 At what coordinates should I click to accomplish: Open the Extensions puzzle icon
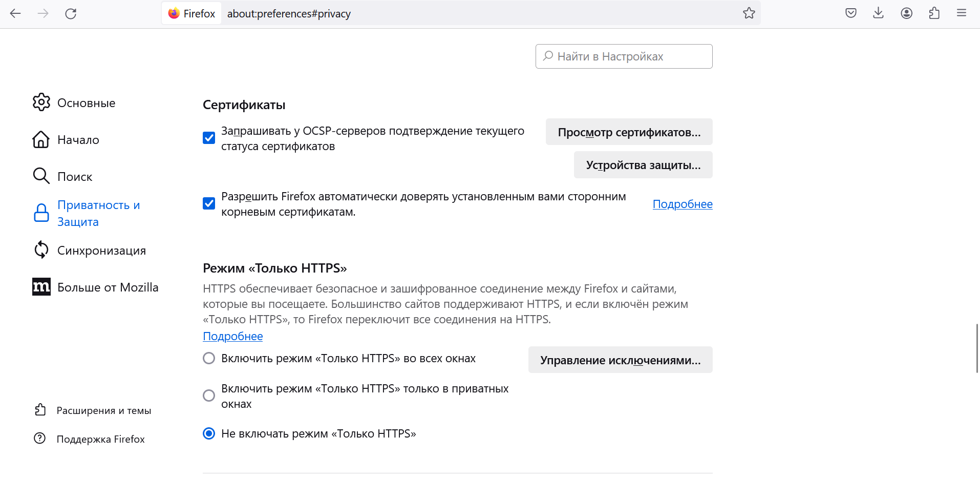(x=934, y=13)
